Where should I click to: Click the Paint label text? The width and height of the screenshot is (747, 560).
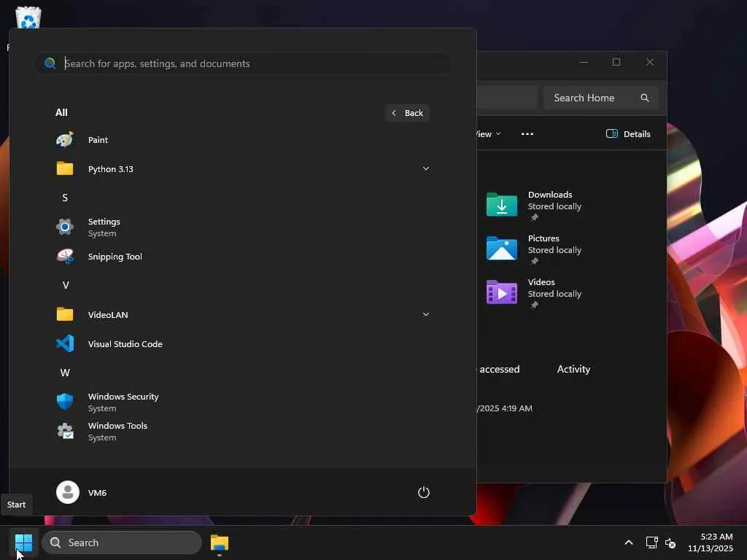pyautogui.click(x=98, y=140)
